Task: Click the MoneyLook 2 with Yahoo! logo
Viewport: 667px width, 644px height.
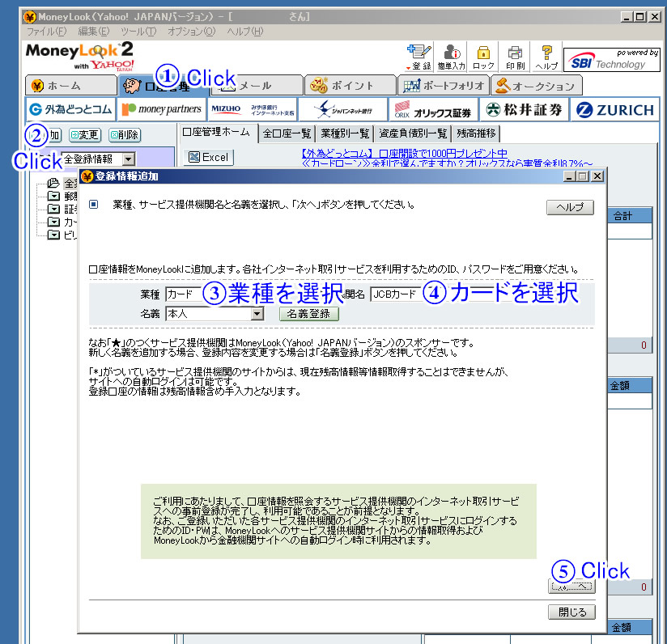Action: point(80,56)
